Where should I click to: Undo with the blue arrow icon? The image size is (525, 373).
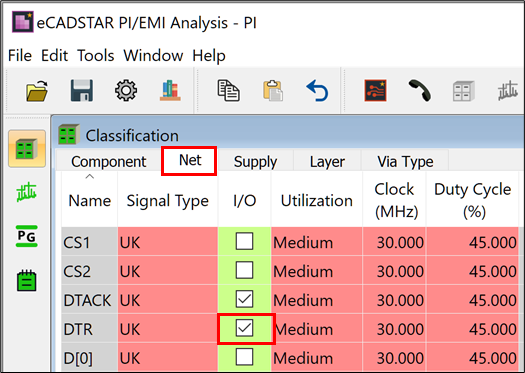click(317, 90)
